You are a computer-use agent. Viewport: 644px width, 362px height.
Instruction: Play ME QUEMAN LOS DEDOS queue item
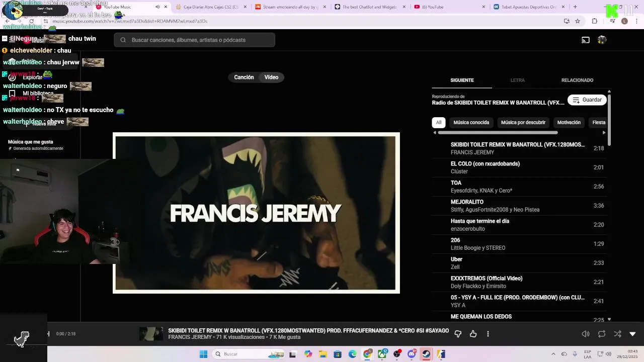[x=519, y=317]
